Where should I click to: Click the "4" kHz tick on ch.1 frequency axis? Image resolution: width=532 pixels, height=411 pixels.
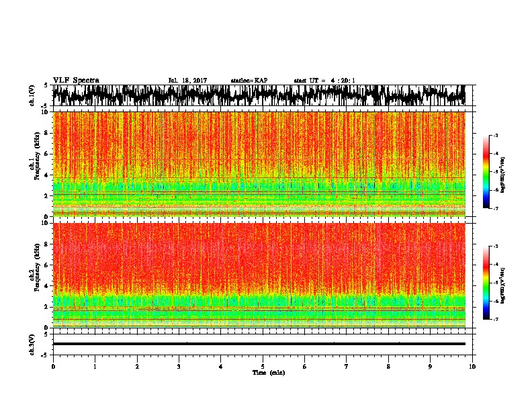(46, 175)
